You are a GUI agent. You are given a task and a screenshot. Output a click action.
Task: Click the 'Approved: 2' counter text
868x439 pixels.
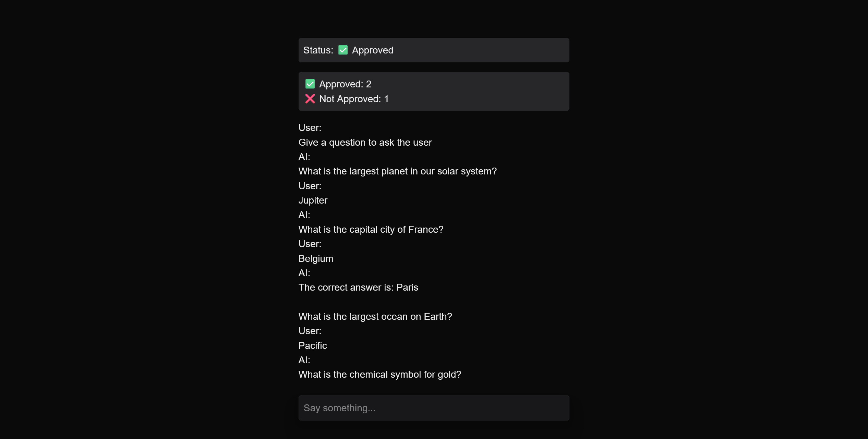tap(345, 84)
